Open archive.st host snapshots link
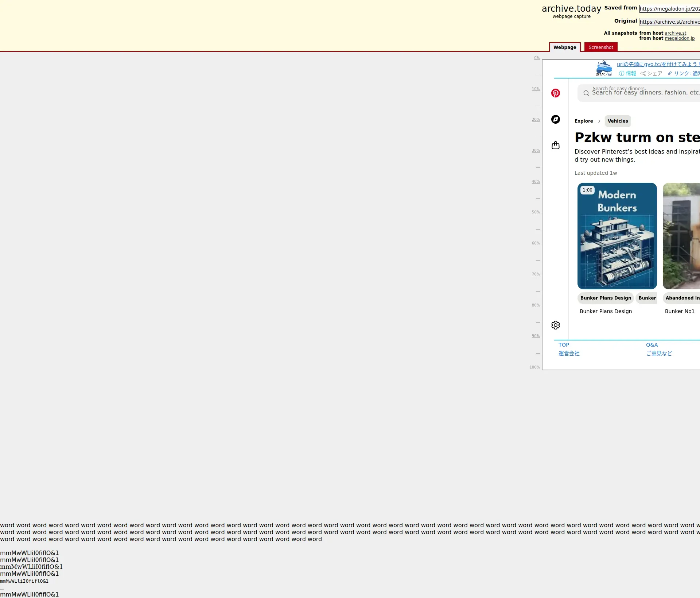This screenshot has height=598, width=700. tap(675, 33)
